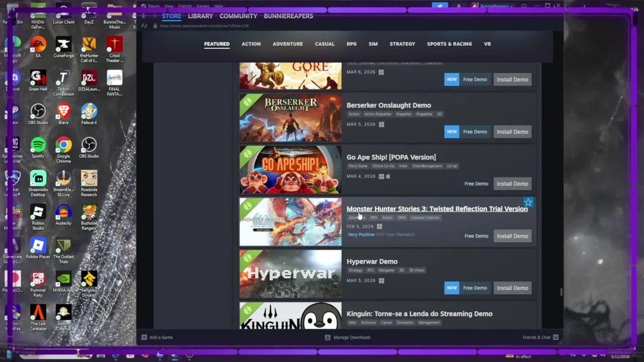The image size is (644, 362).
Task: Select The Last Caretaker desktop icon
Action: point(38,318)
